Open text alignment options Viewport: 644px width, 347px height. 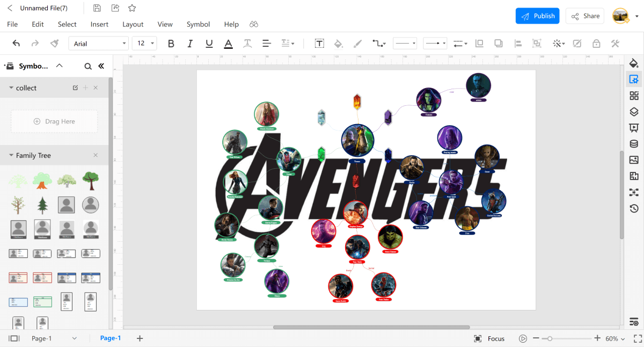tap(266, 44)
